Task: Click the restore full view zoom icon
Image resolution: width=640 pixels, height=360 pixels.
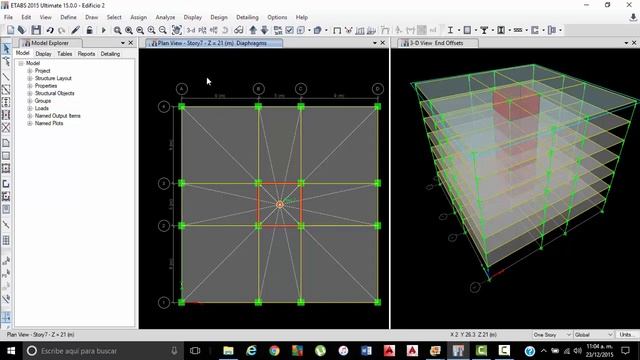Action: coord(129,30)
